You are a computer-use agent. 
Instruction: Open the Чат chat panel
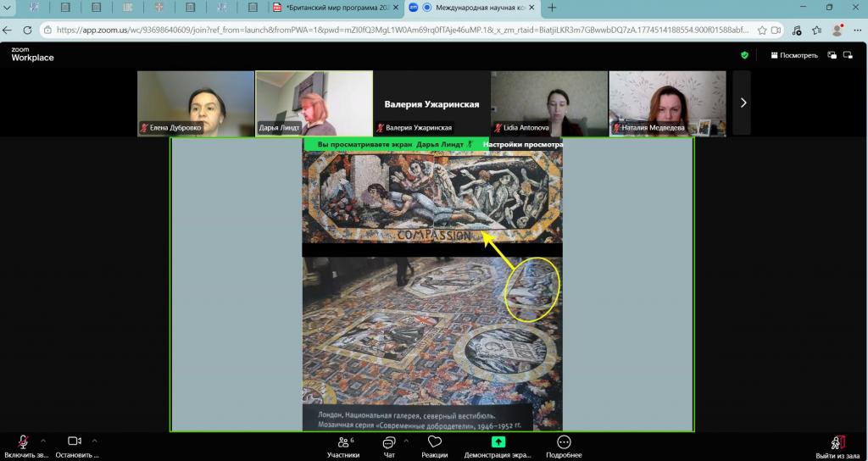(x=389, y=446)
